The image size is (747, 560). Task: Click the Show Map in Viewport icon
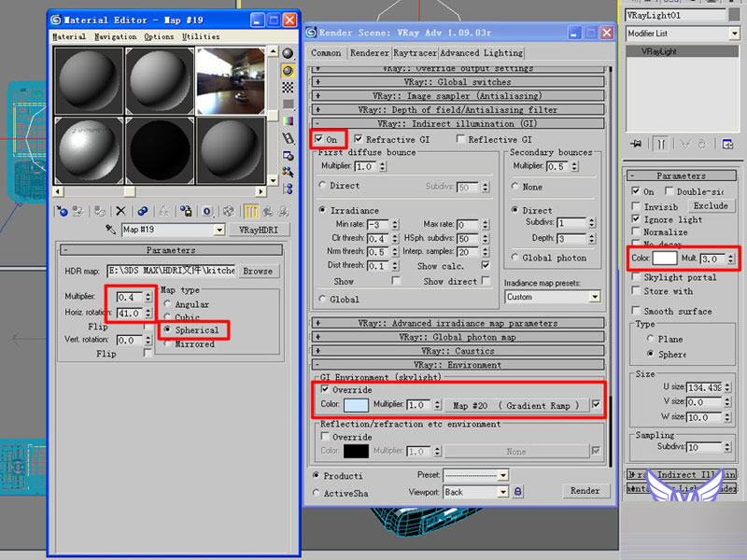tap(229, 211)
